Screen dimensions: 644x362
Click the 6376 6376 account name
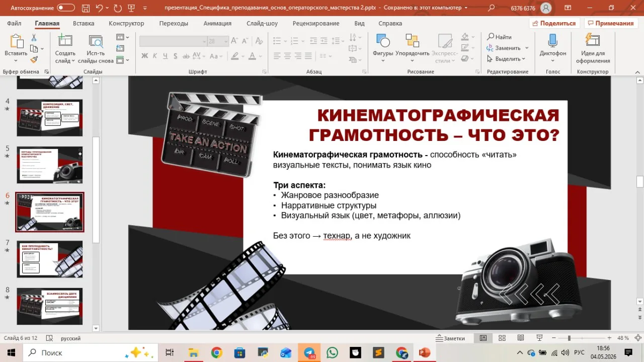point(523,8)
